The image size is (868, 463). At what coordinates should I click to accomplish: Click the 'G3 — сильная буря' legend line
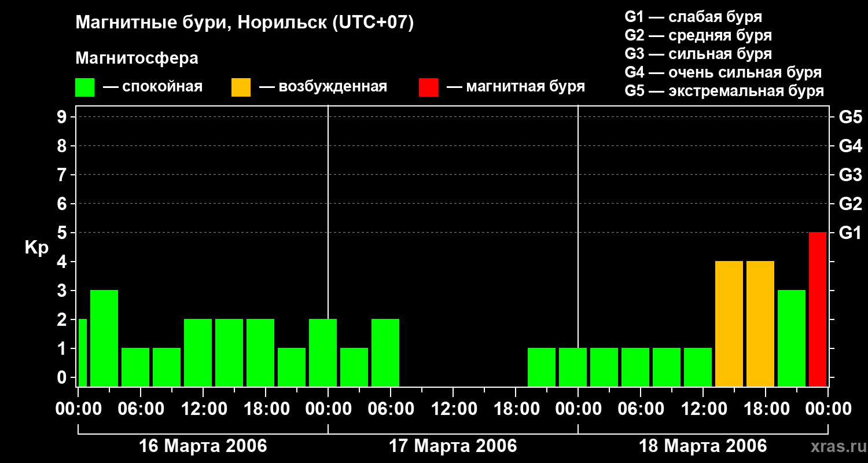pyautogui.click(x=698, y=54)
